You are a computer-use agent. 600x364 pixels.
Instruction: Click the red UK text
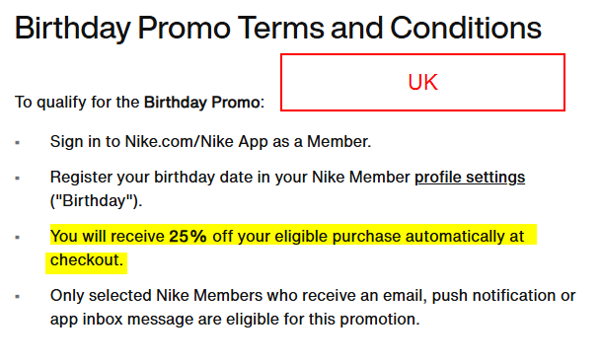(422, 82)
